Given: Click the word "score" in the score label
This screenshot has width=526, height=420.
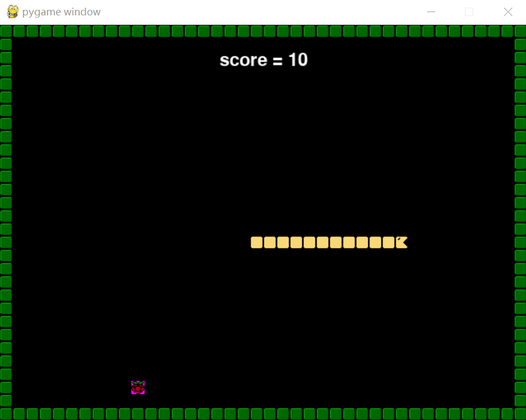Looking at the screenshot, I should pos(243,60).
